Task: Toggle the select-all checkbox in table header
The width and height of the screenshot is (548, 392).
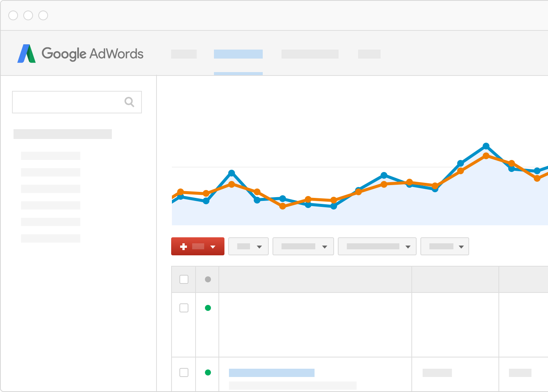Action: pos(184,279)
